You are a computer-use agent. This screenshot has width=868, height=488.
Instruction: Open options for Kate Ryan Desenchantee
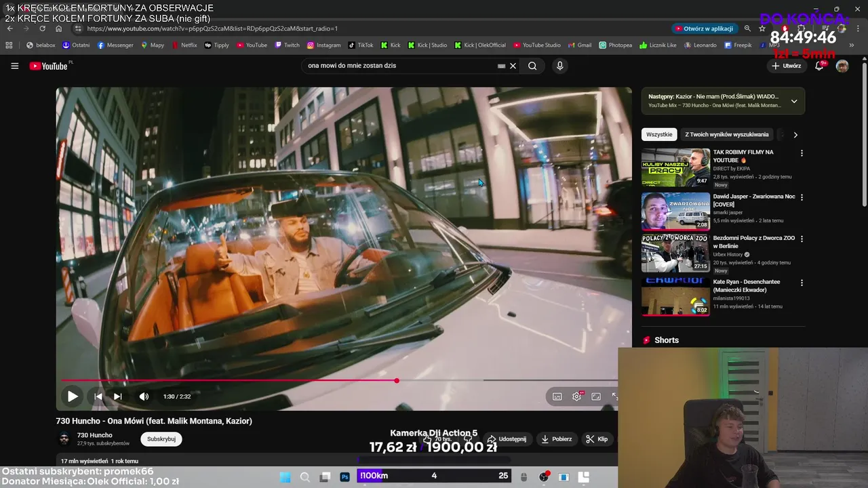802,283
